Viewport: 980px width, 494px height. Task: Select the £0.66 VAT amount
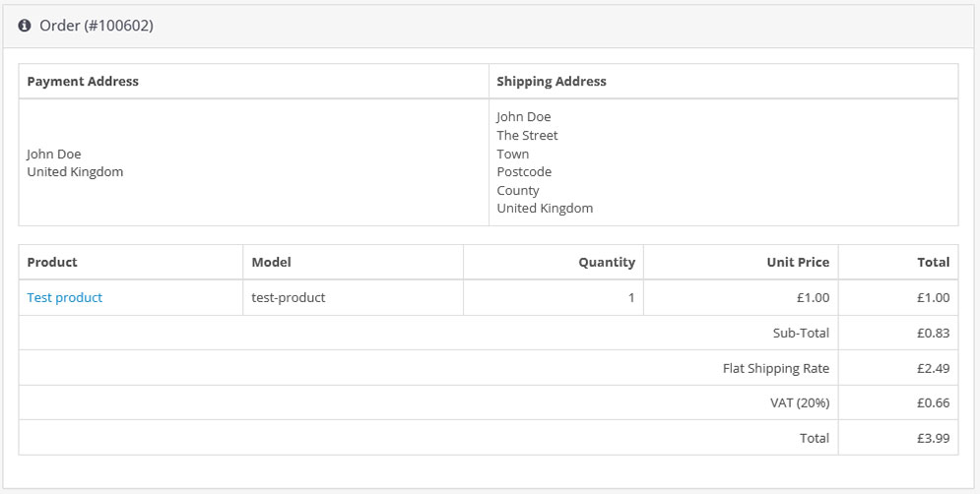(933, 402)
